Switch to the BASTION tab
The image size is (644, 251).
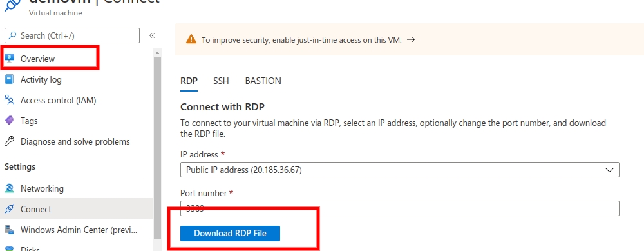[x=263, y=81]
